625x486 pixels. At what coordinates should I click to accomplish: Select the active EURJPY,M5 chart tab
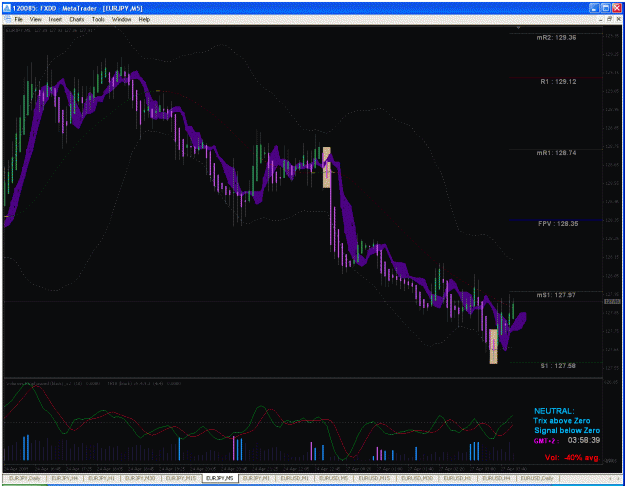coord(220,478)
